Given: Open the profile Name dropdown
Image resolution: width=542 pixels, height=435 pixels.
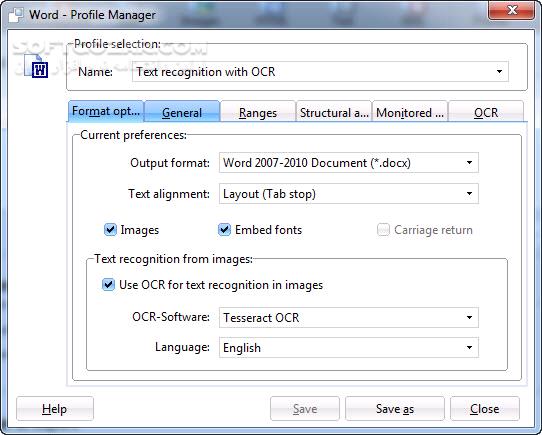Looking at the screenshot, I should (x=320, y=72).
